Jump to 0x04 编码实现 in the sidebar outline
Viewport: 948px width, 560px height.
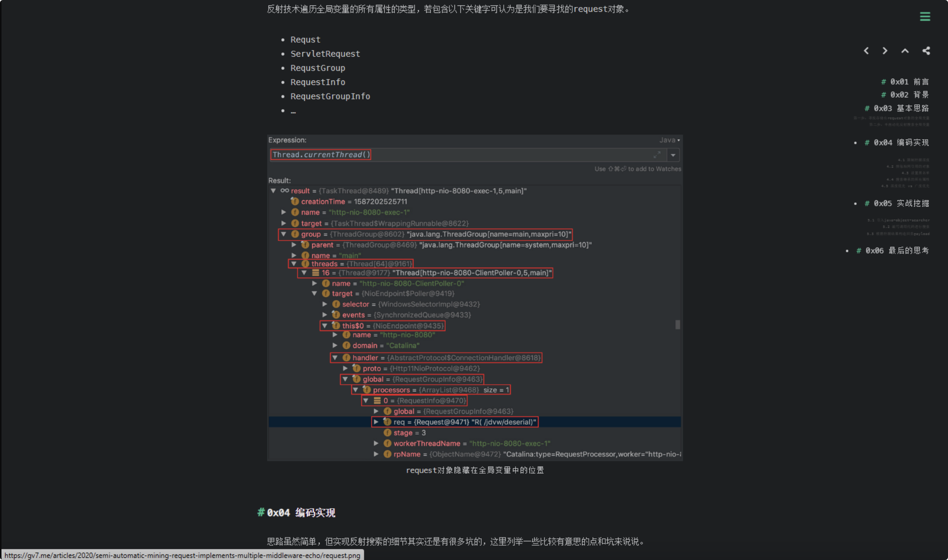pos(896,142)
